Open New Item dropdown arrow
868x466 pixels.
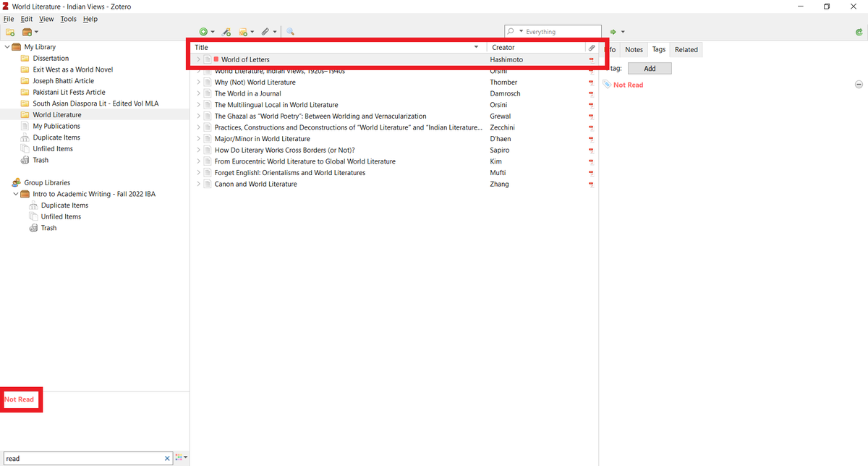point(213,32)
